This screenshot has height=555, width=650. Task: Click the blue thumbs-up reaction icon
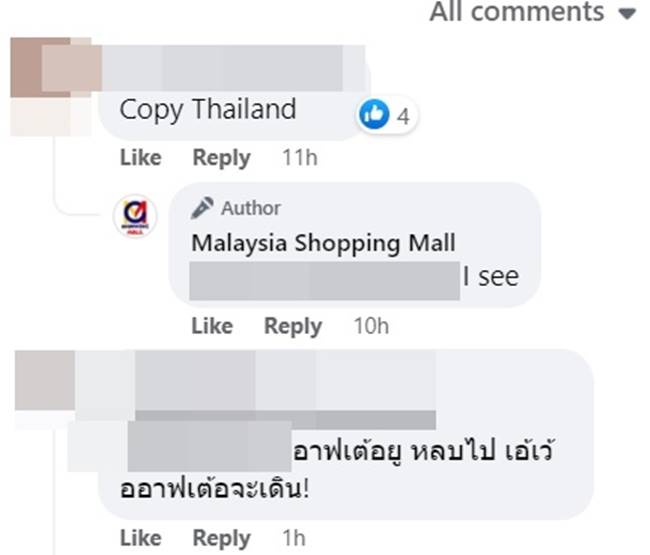pos(374,114)
